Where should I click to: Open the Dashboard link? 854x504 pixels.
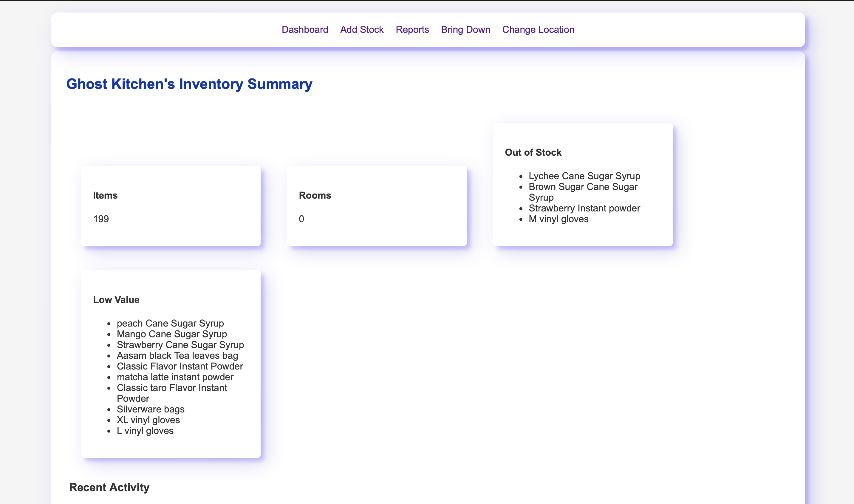[x=304, y=30]
